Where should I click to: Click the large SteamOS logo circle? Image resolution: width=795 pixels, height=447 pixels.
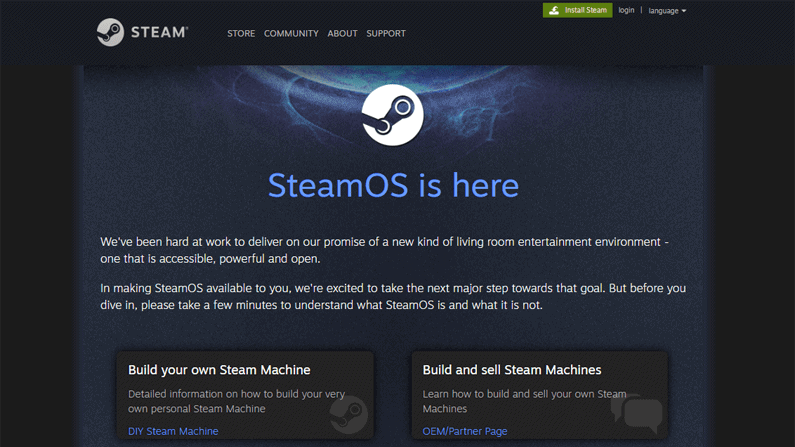(x=392, y=115)
